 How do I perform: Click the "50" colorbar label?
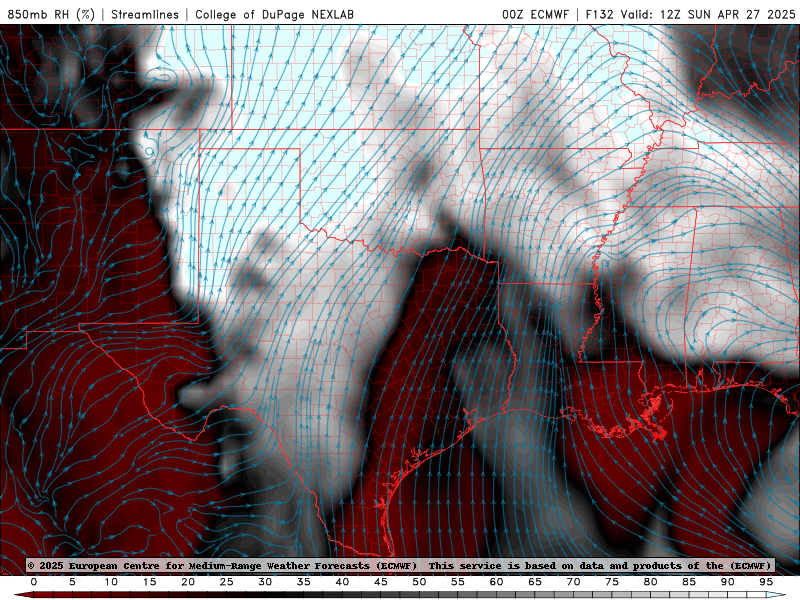419,582
